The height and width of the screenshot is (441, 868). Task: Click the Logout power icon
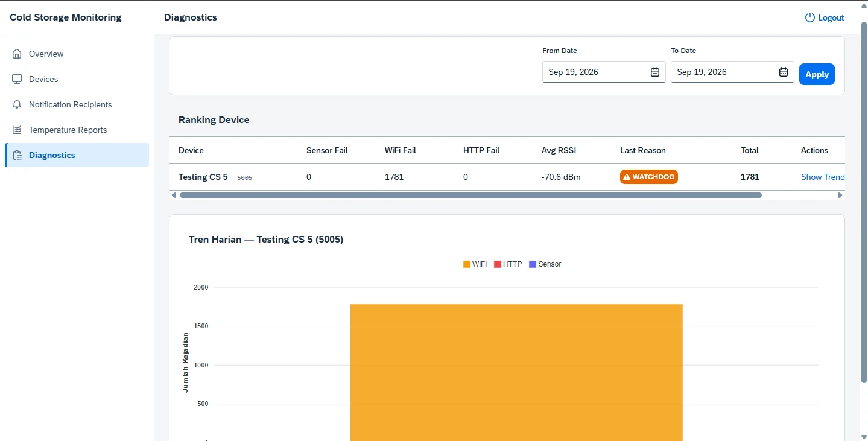click(810, 17)
